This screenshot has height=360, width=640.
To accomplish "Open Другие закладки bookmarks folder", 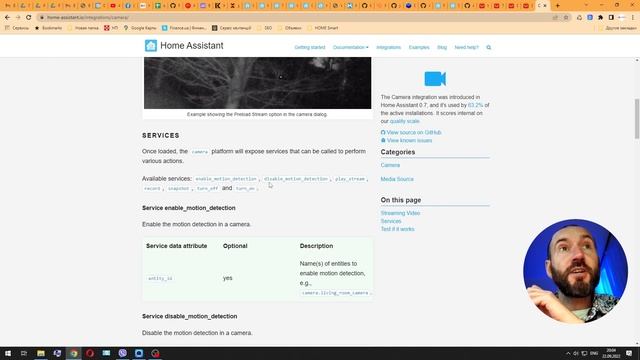I will [x=617, y=28].
